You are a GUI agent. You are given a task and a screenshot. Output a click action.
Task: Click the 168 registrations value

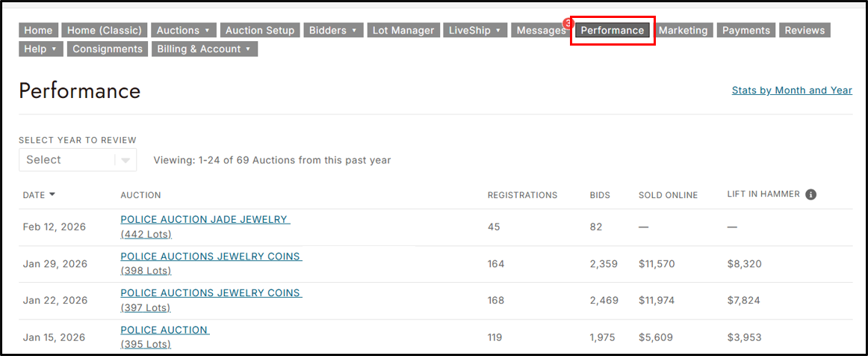tap(495, 301)
